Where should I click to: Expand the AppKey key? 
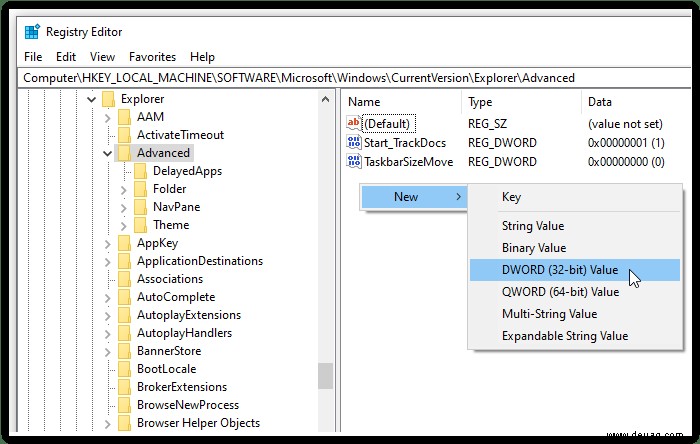pos(108,244)
